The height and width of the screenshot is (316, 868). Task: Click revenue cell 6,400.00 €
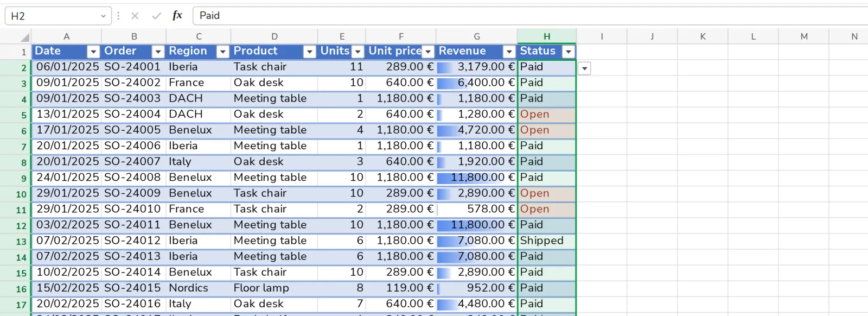tap(477, 83)
